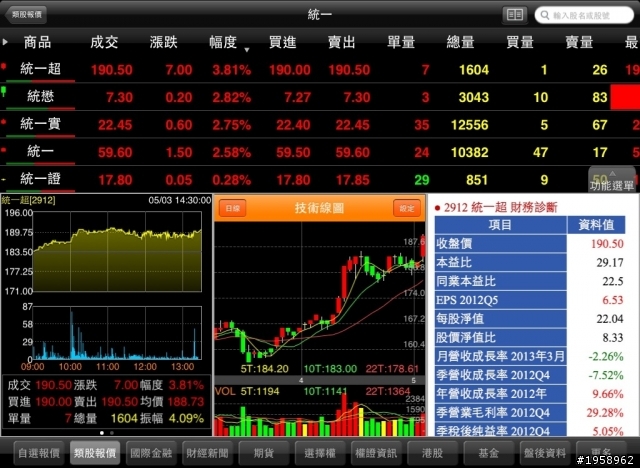The height and width of the screenshot is (468, 640).
Task: Tap the 收盤價 row value 190.50
Action: click(607, 244)
